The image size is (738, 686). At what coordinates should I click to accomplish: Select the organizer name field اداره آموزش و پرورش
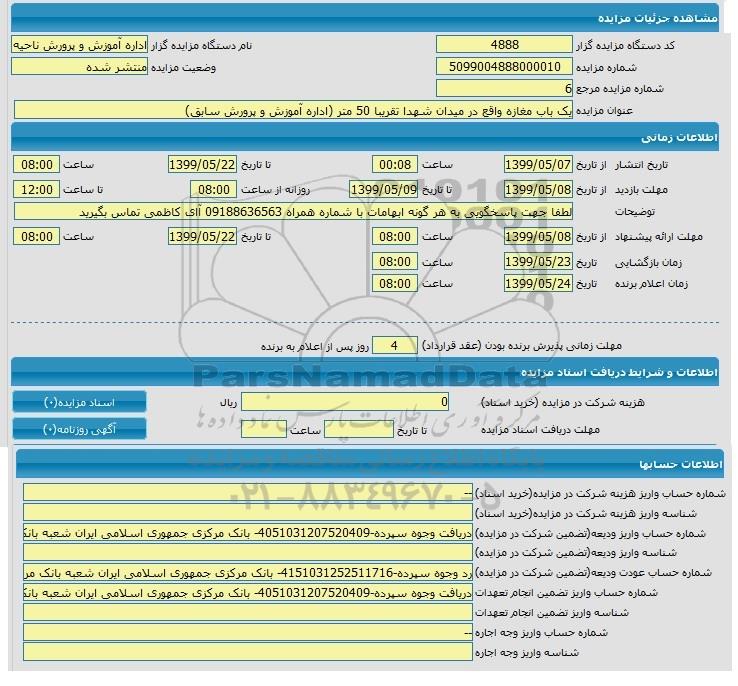(x=79, y=45)
